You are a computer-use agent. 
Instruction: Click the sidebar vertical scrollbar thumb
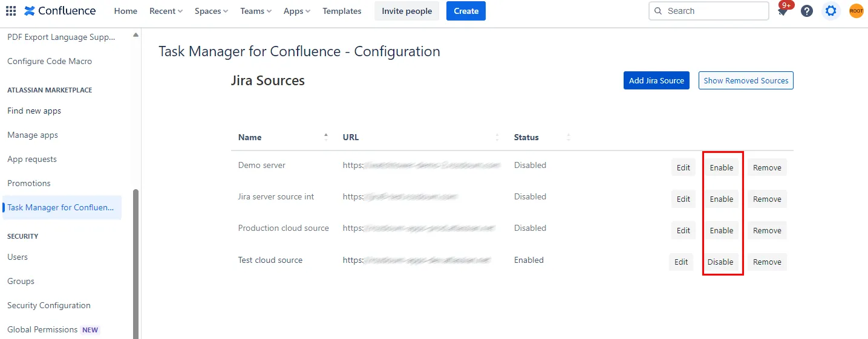click(135, 264)
